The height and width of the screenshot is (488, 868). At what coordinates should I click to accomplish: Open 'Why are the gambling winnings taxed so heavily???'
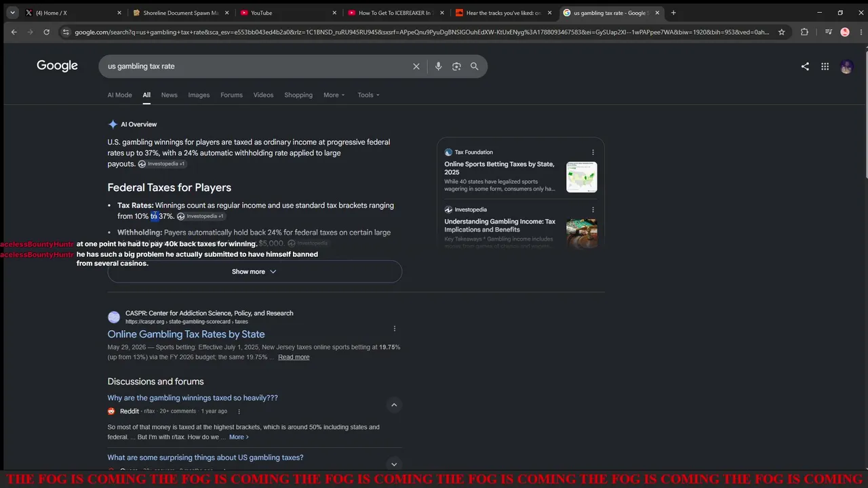tap(193, 398)
